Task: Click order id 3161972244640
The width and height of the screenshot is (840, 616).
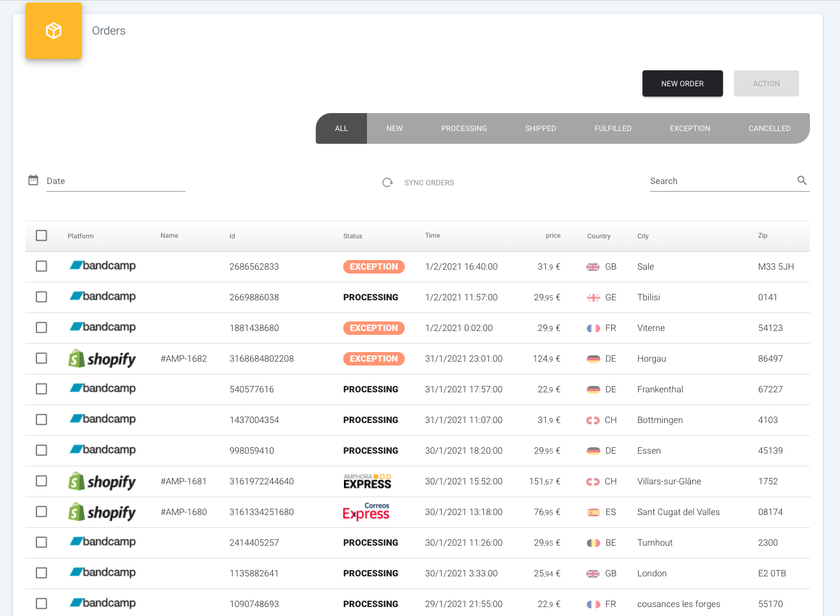Action: [261, 481]
